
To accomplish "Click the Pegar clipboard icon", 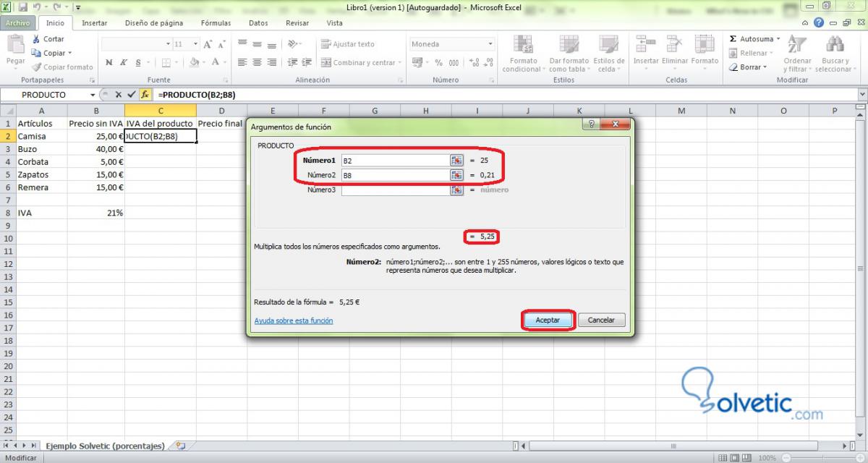I will [x=15, y=45].
